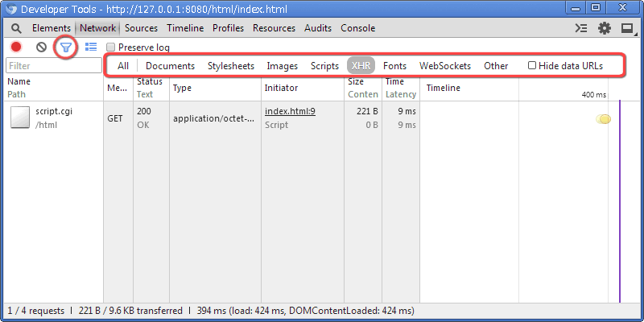The width and height of the screenshot is (644, 322).
Task: Show the console drawer icon
Action: coord(580,28)
